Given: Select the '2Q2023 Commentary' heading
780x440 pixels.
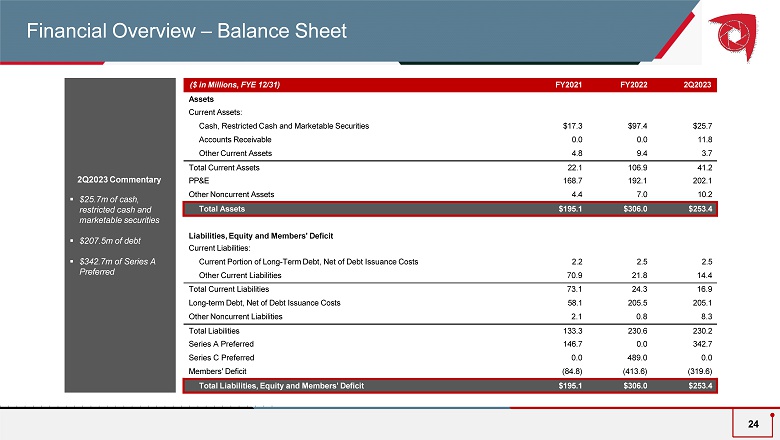Looking at the screenshot, I should coord(120,180).
